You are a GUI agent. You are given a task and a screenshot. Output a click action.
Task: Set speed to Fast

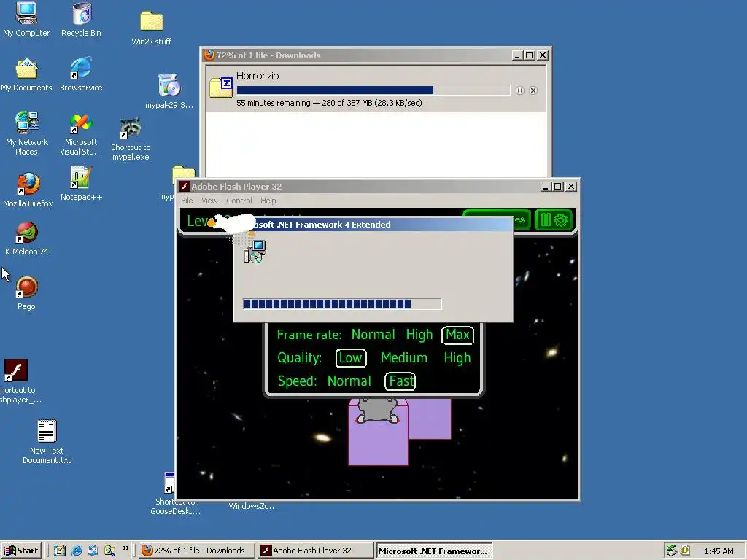400,381
